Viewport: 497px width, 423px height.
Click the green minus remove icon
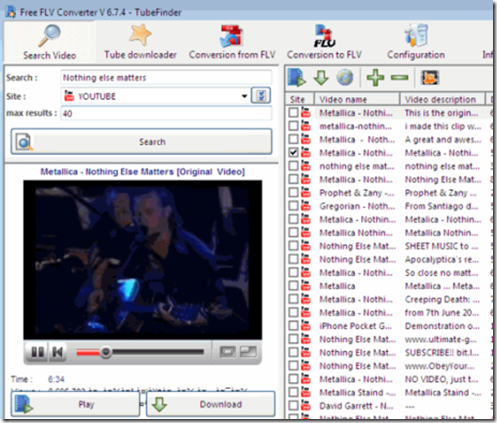pyautogui.click(x=400, y=78)
